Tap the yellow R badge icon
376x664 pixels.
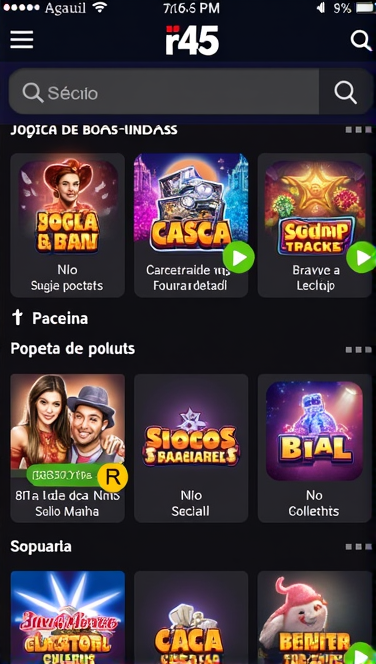click(113, 477)
